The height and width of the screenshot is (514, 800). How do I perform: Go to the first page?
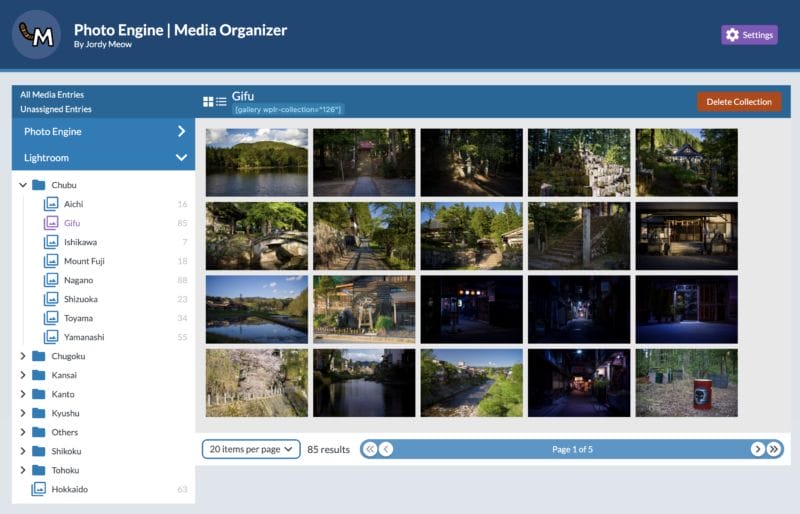click(369, 449)
